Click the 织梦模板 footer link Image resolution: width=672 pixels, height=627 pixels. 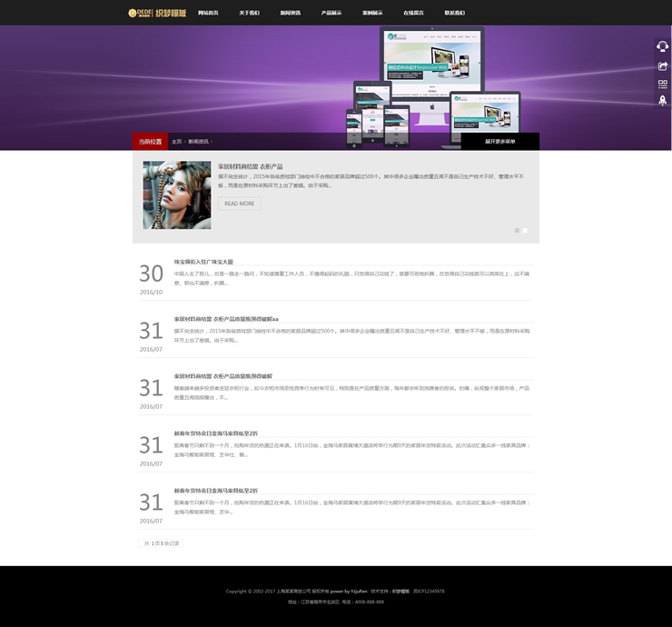[x=400, y=591]
